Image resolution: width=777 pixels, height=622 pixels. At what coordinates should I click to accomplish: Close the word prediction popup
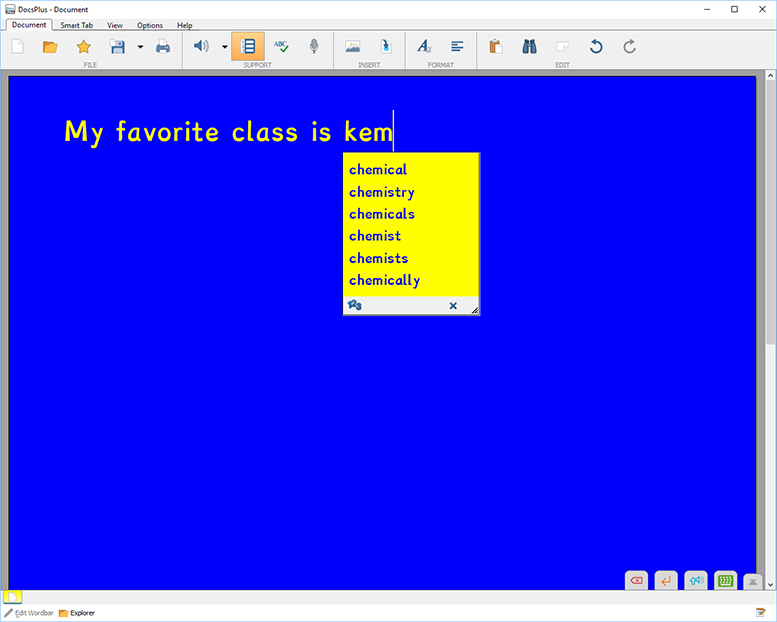pyautogui.click(x=453, y=306)
